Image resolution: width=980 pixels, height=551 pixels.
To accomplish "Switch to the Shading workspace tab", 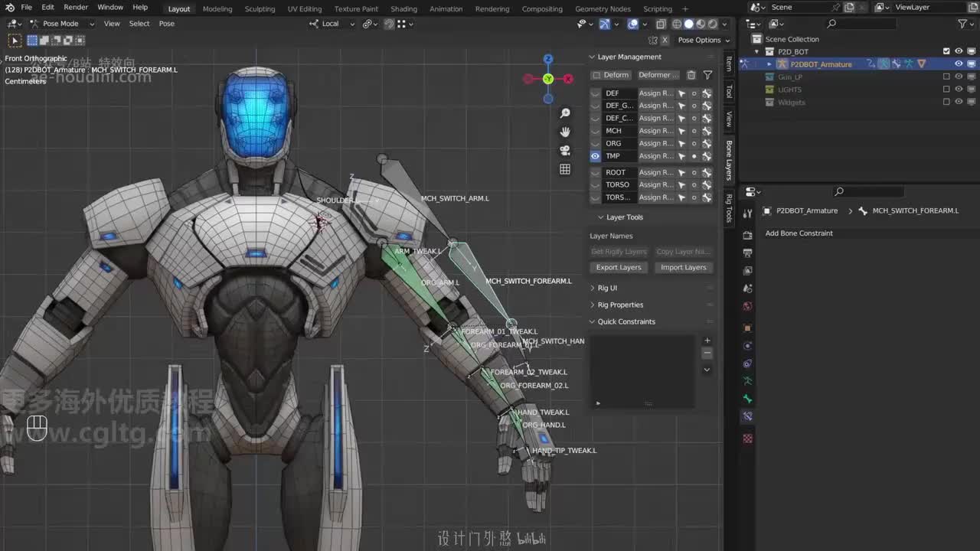I will 403,8.
